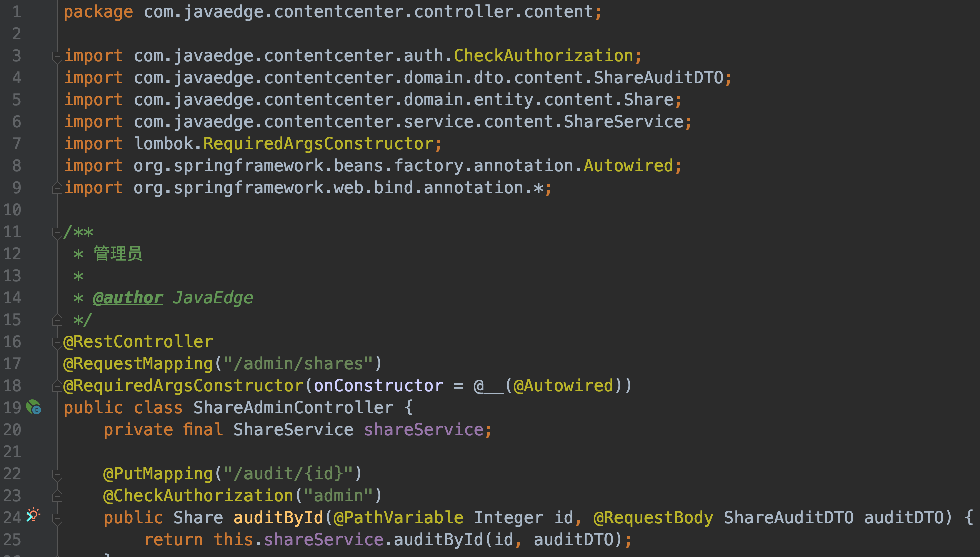Click the RequiredArgsConstructor import name
Viewport: 980px width, 557px height.
[x=319, y=144]
